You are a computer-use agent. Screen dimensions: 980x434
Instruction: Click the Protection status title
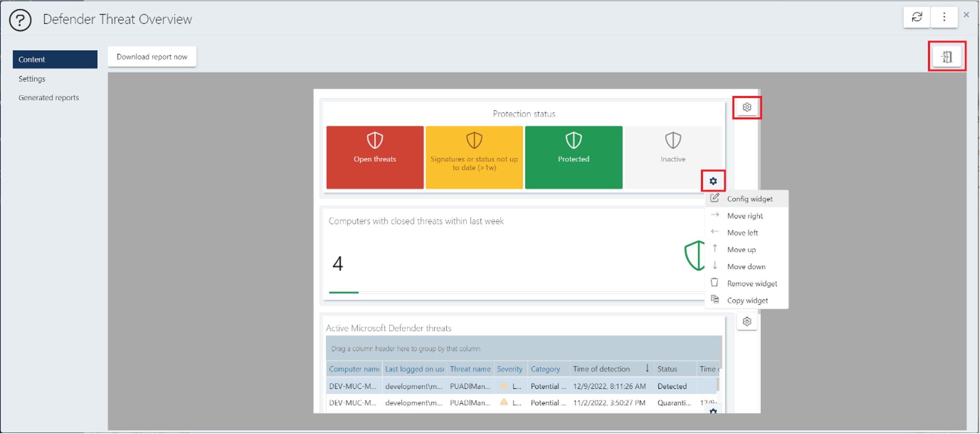(524, 114)
